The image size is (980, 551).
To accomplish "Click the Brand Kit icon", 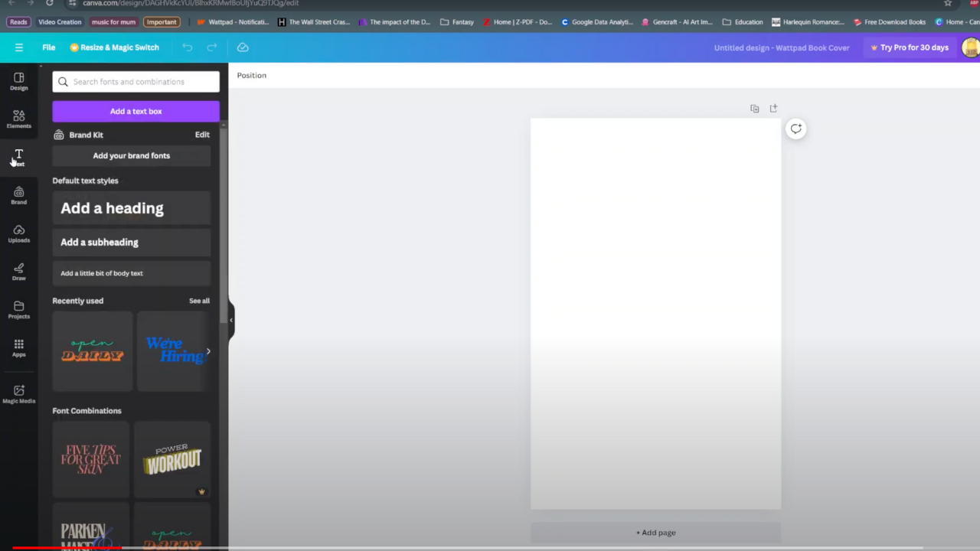I will [x=59, y=135].
